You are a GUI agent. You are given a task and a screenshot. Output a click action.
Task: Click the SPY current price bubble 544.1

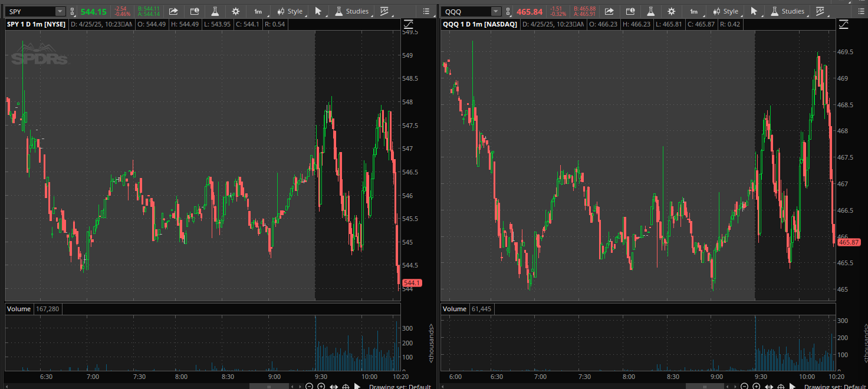click(x=412, y=283)
